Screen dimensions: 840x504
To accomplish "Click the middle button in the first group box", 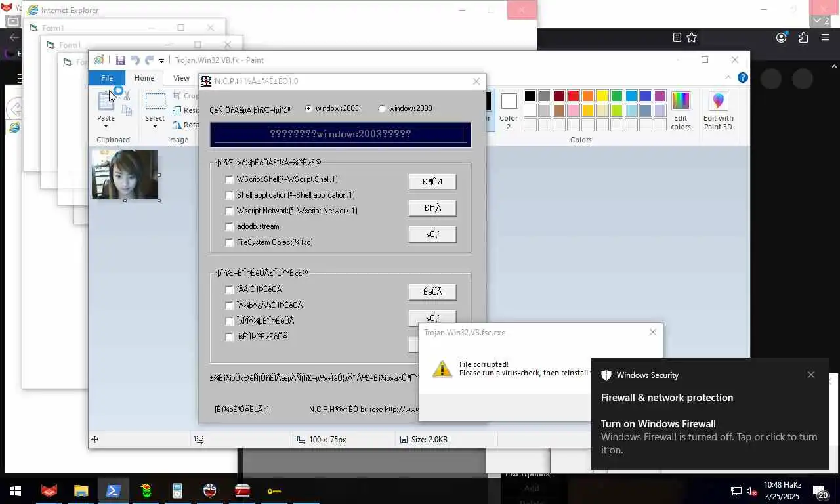I will coord(432,208).
